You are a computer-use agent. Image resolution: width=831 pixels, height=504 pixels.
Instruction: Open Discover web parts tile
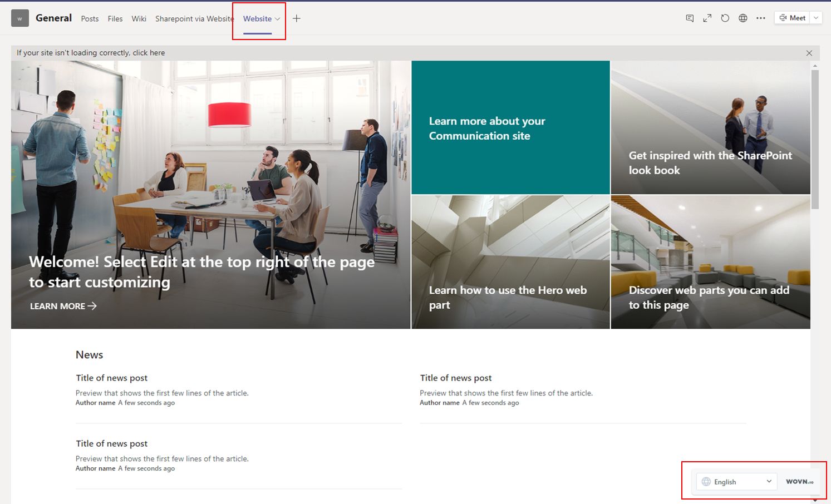tap(710, 262)
